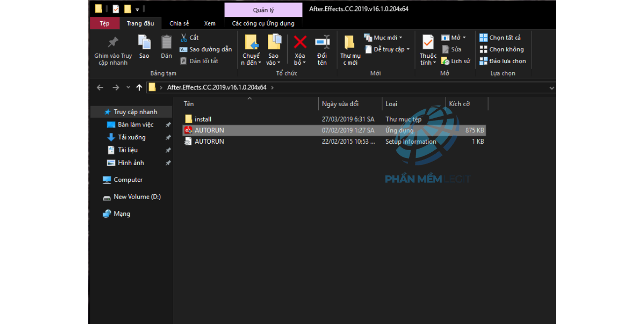
Task: Click the Back navigation arrow
Action: coord(100,87)
